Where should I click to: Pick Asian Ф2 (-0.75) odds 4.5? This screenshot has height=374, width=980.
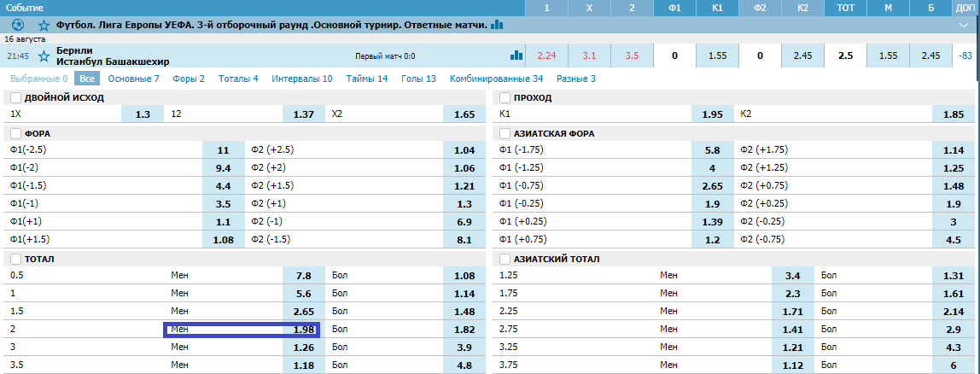[954, 240]
